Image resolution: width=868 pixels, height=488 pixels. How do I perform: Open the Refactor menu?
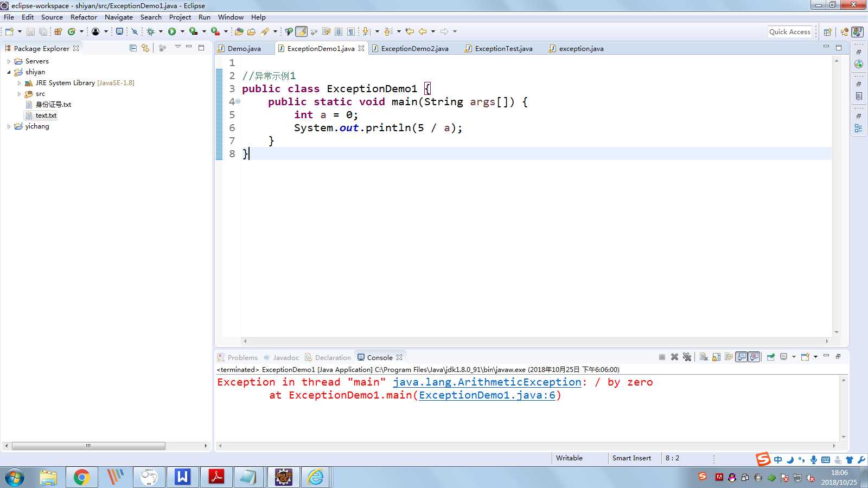click(84, 17)
